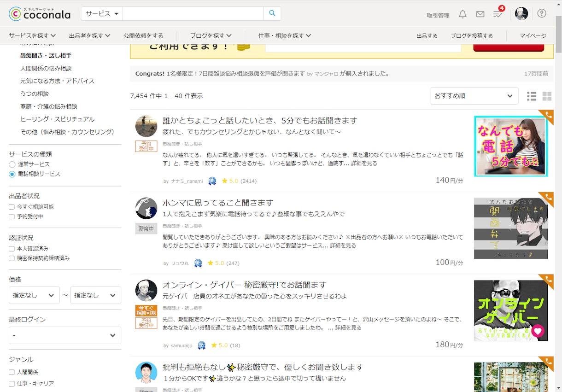
Task: Expand サービスを探す menu
Action: click(x=32, y=35)
